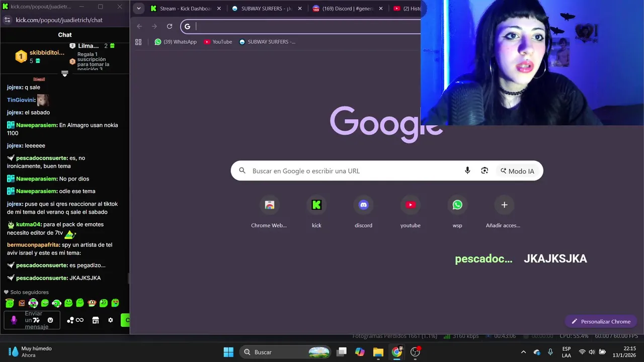Click the chat scrollbar in Kick popout
Screen dimensions: 644x362
128,278
